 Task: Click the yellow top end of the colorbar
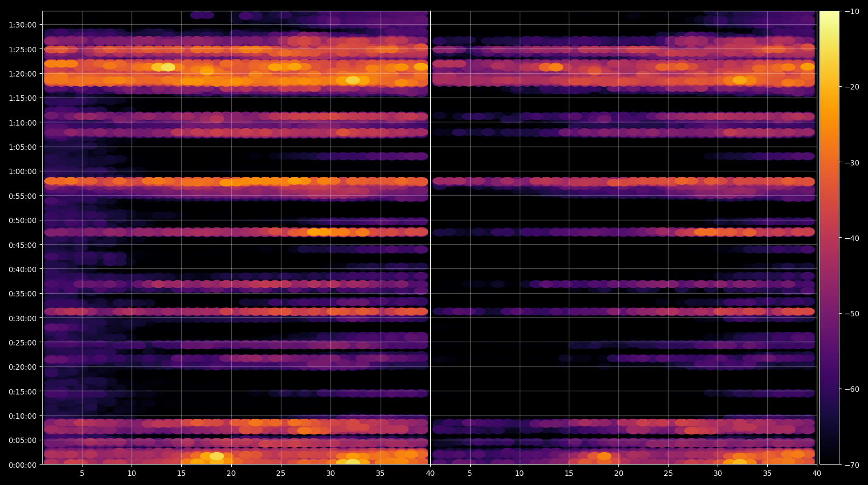pyautogui.click(x=830, y=22)
